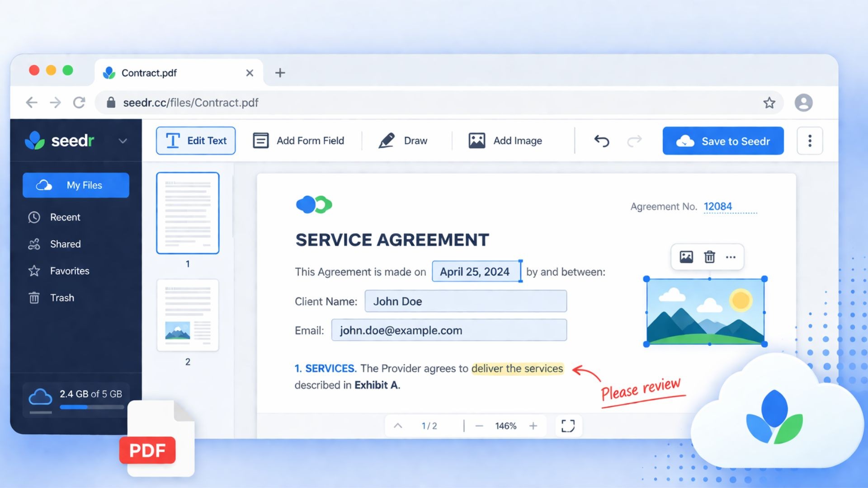Enter fullscreen view mode

tap(568, 426)
